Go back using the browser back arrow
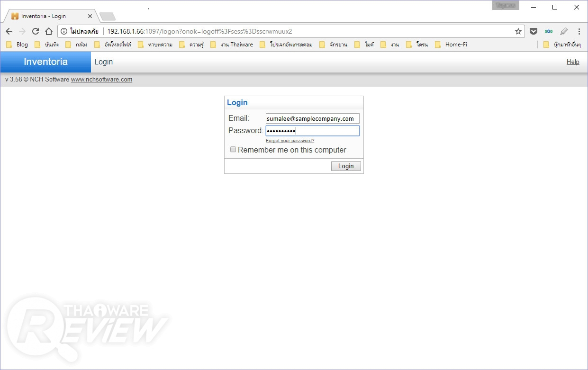This screenshot has width=588, height=370. [9, 31]
